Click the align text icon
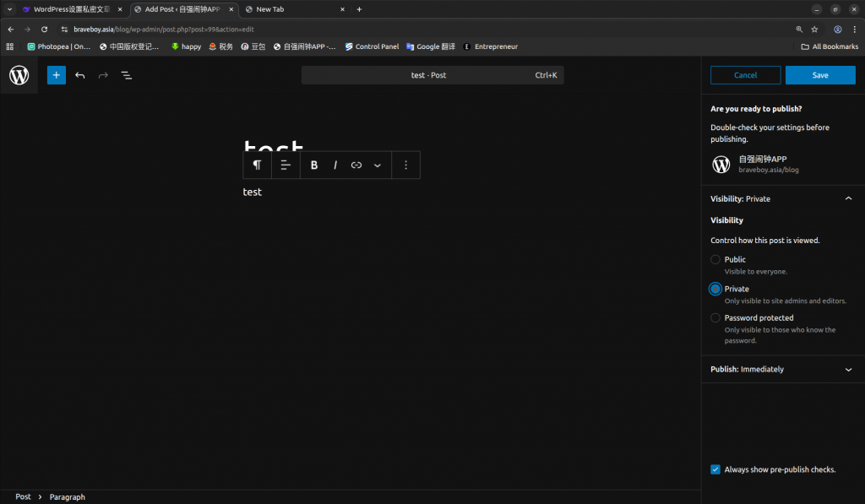The width and height of the screenshot is (865, 504). pyautogui.click(x=286, y=165)
